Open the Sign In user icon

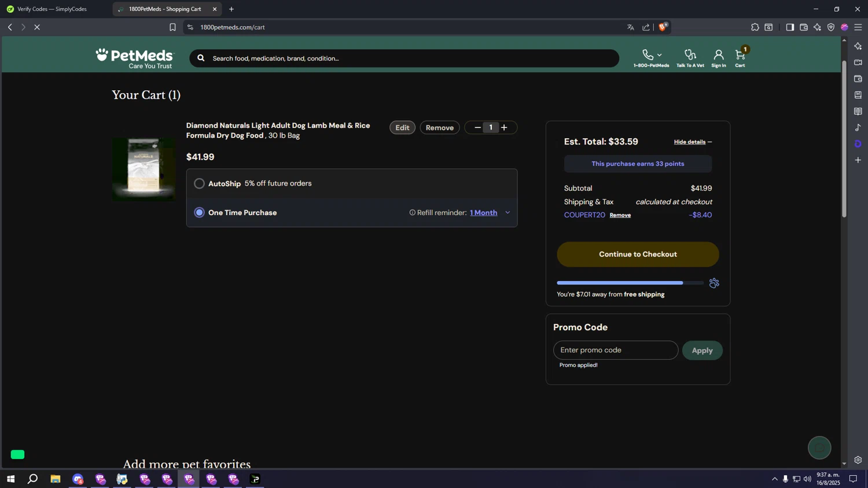(718, 55)
